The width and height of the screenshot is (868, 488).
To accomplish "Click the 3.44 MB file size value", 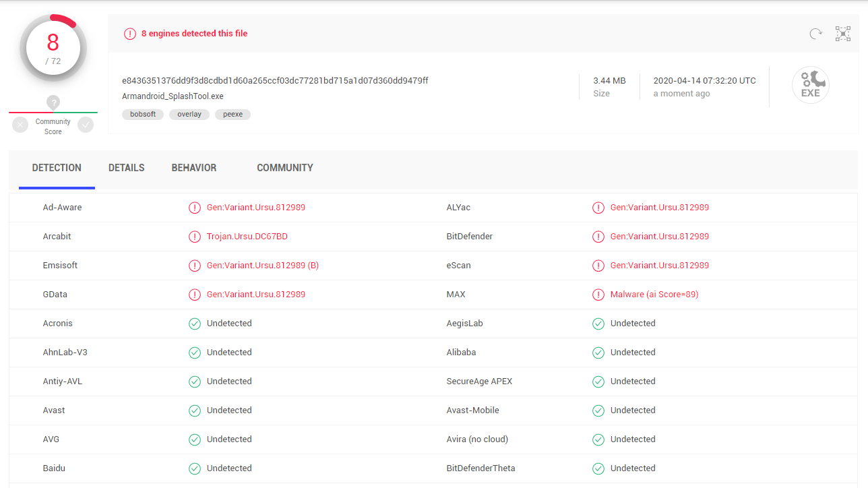I will [x=609, y=81].
